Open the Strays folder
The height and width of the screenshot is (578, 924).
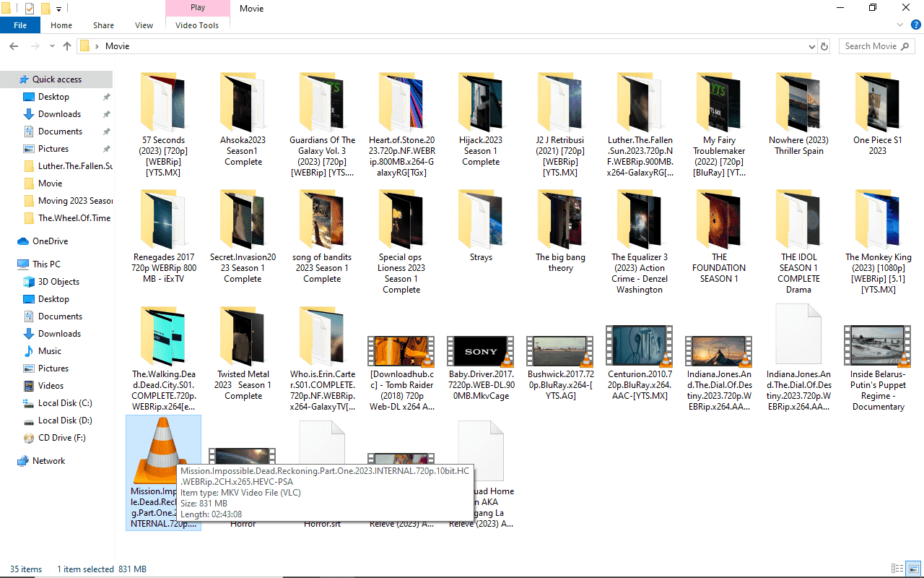click(481, 225)
